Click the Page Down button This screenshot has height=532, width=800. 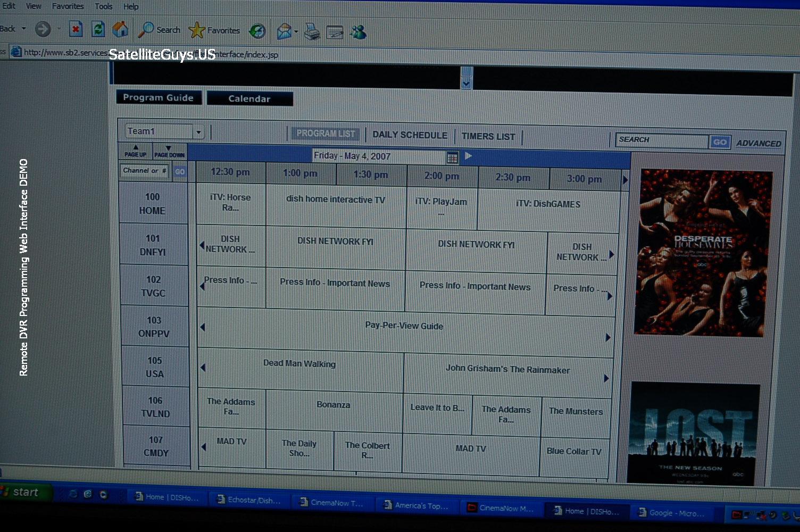tap(169, 152)
